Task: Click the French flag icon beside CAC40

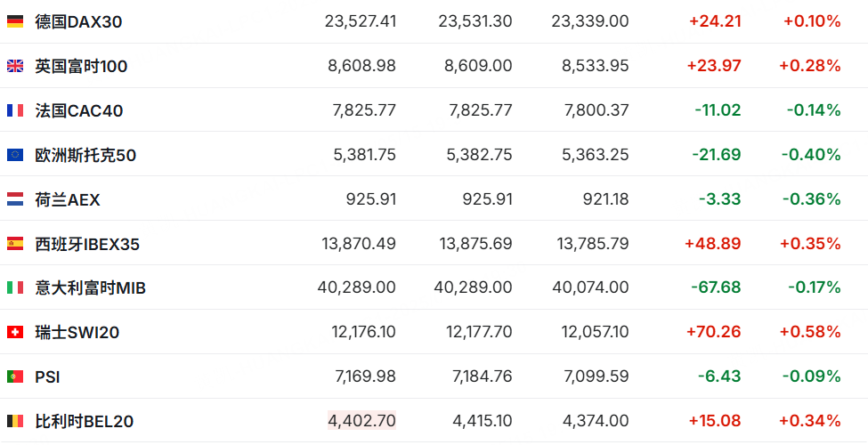Action: (15, 110)
